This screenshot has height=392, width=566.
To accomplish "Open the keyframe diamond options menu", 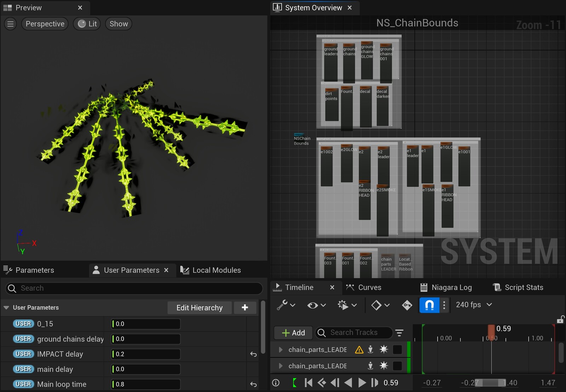I will pos(380,305).
